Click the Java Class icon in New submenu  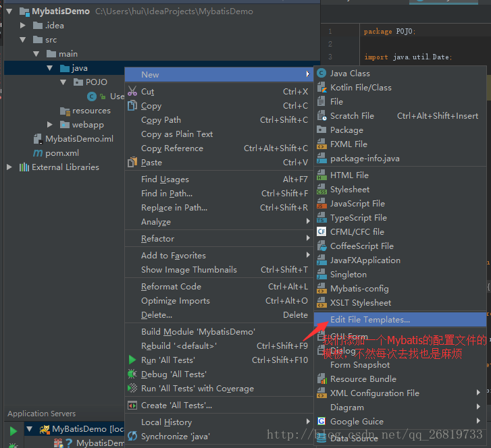click(x=321, y=74)
